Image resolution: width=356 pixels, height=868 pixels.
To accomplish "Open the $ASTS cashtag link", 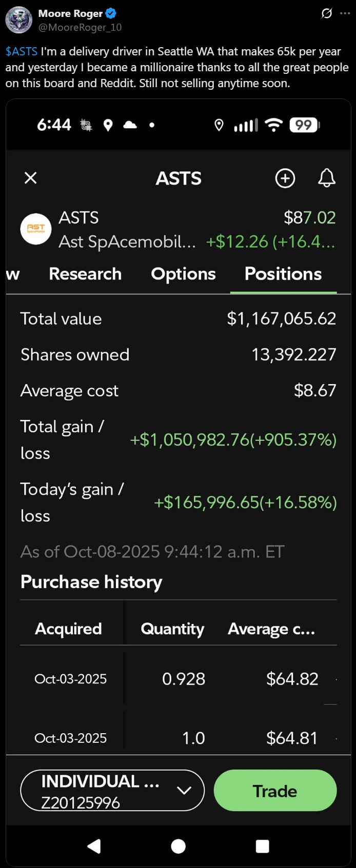I will (22, 51).
